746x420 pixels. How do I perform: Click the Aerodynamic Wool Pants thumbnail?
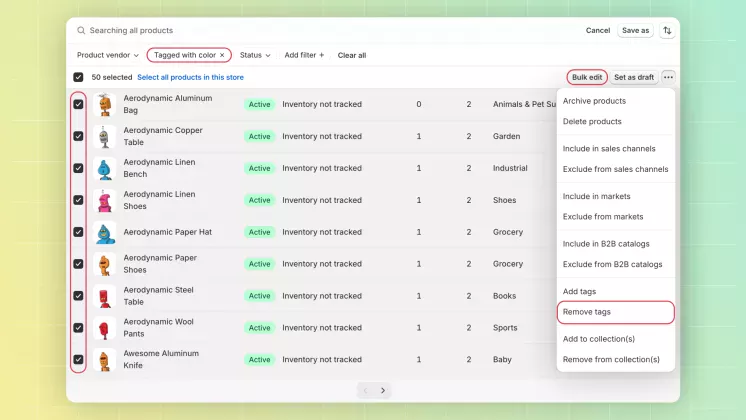(x=105, y=328)
